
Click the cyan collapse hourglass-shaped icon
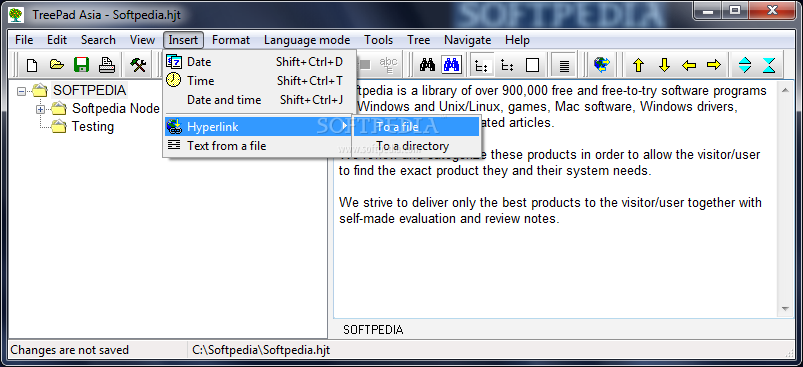tap(769, 65)
